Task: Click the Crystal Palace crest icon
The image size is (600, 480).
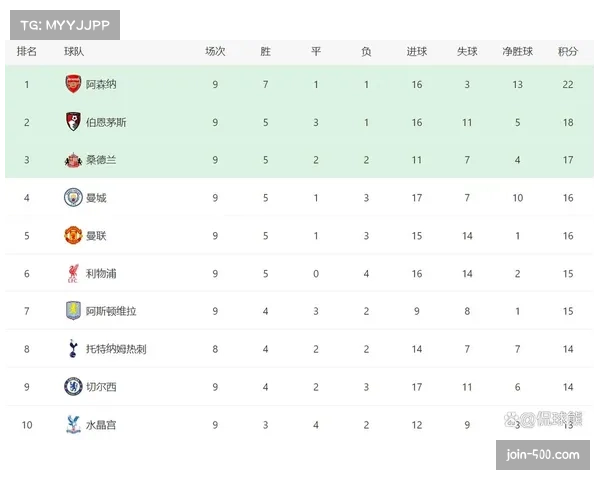Action: point(73,424)
